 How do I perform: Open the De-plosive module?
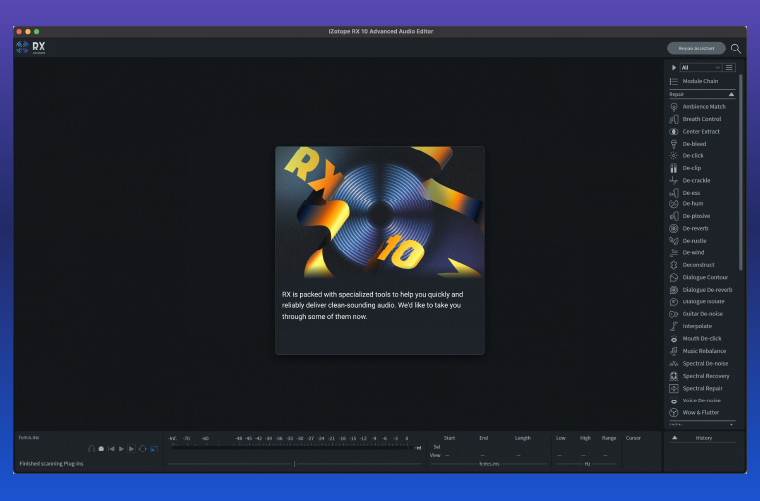(690, 216)
